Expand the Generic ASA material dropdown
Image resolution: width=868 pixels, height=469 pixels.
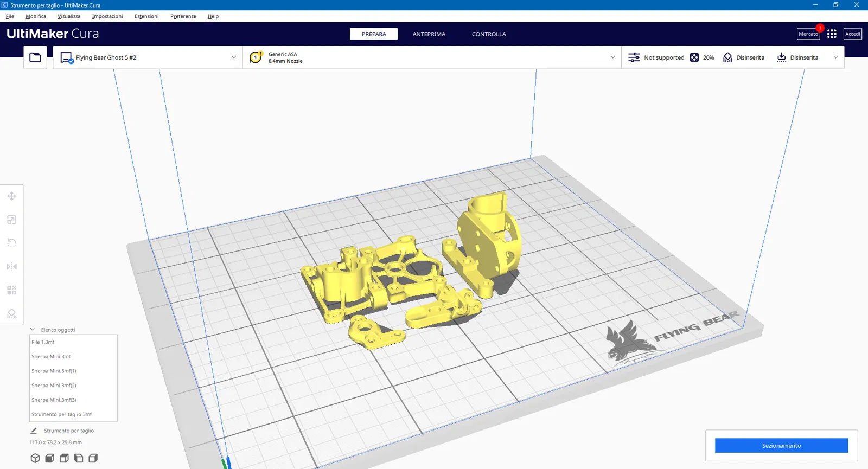432,57
